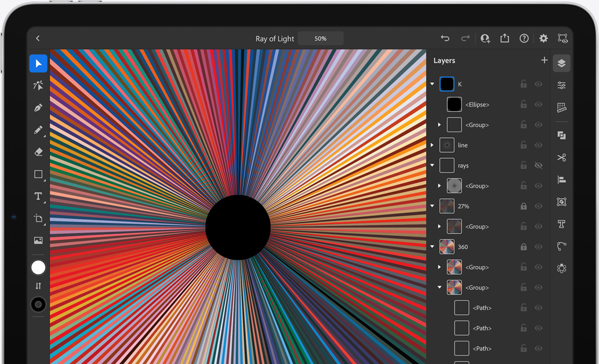Open the Properties panel sliders icon

(561, 85)
